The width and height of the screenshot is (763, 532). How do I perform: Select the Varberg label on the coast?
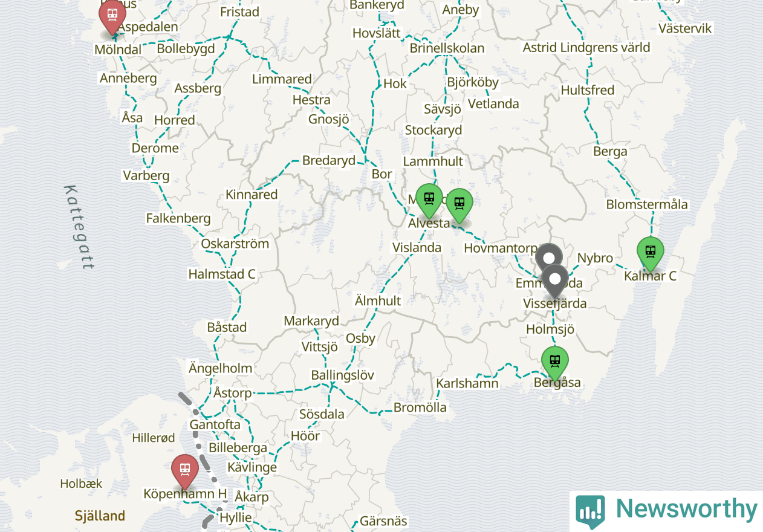point(146,176)
